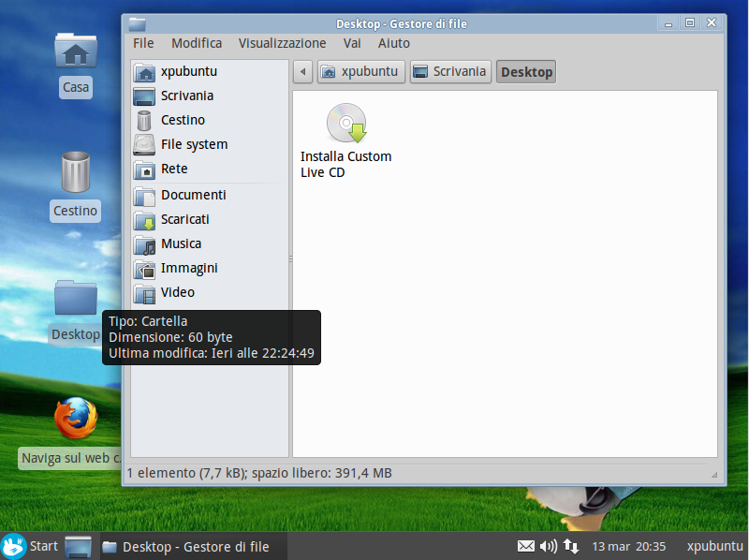Go to xpubuntu path button
This screenshot has width=749, height=560.
click(x=361, y=72)
